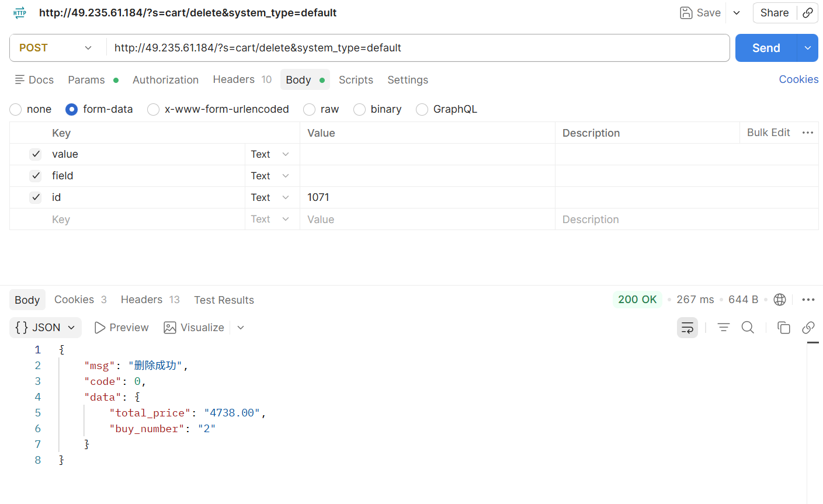Open the Scripts tab
This screenshot has height=504, width=823.
point(356,80)
